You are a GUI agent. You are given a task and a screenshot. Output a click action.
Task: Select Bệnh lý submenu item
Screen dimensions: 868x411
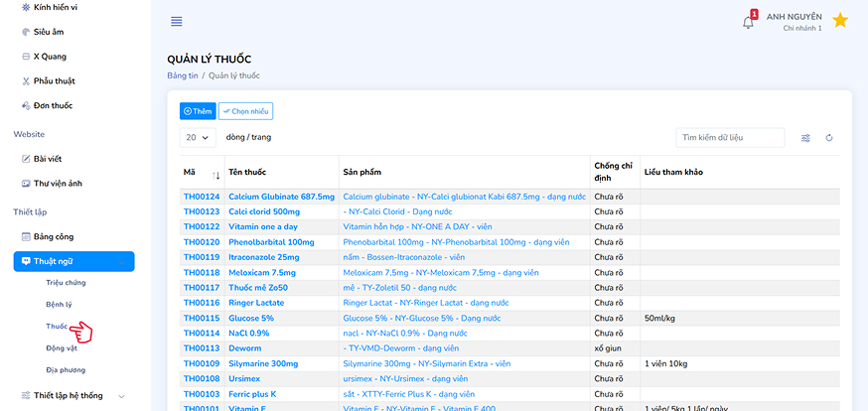(x=60, y=304)
